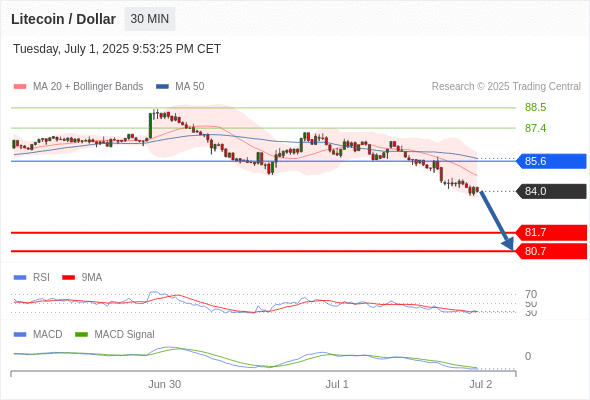Click the MA 50 legend swatch
This screenshot has height=400, width=590.
pos(162,87)
